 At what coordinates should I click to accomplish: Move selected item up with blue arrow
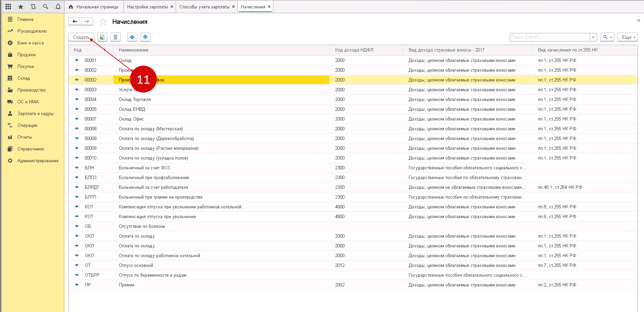(132, 37)
